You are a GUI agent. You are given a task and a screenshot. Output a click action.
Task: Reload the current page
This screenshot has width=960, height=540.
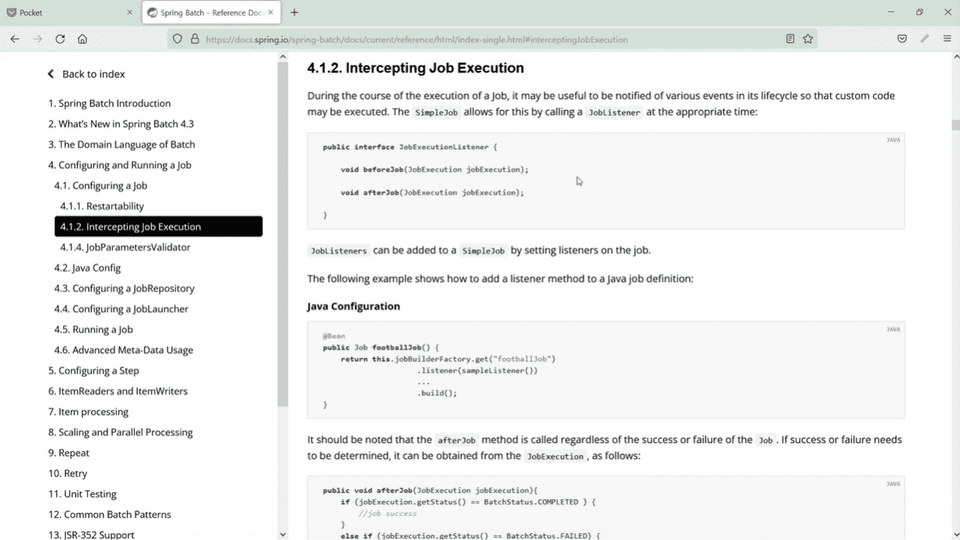tap(60, 39)
